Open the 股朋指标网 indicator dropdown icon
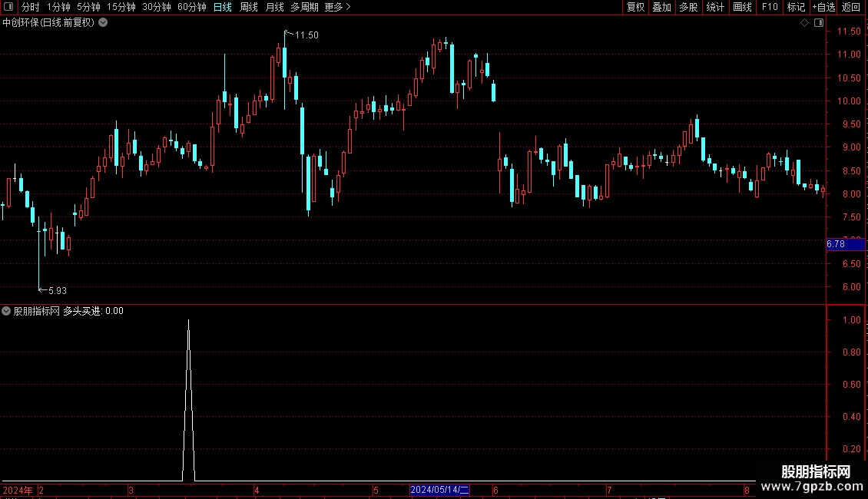 click(x=6, y=311)
